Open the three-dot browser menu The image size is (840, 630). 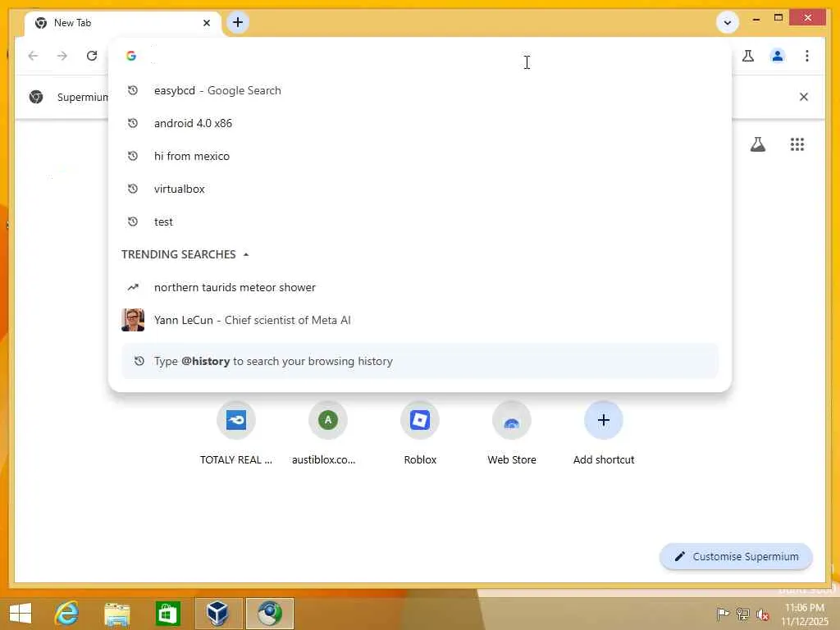807,56
